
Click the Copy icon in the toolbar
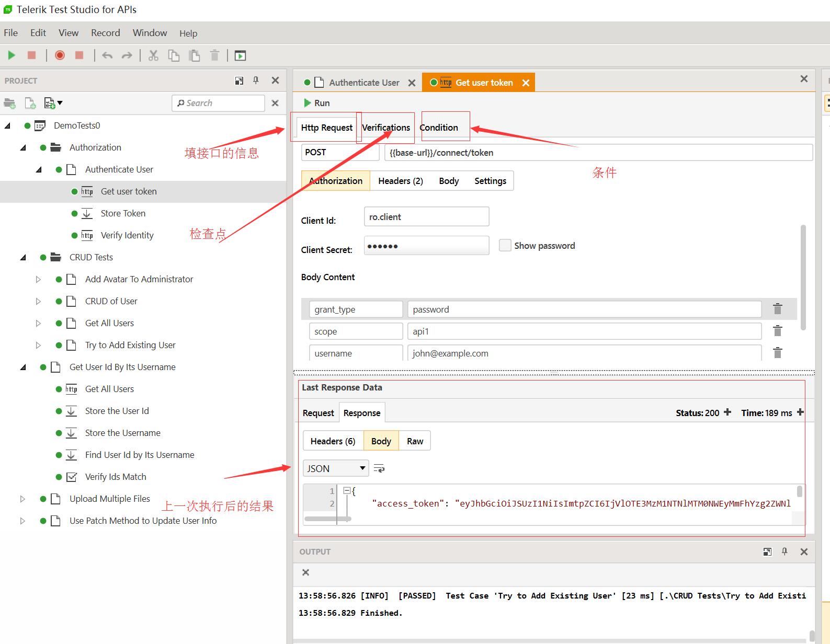pyautogui.click(x=174, y=55)
